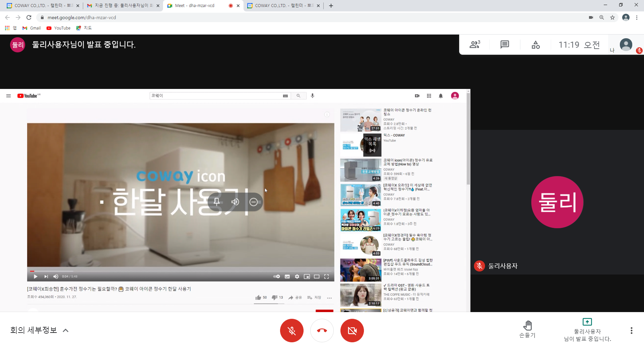Open Chrome profile avatar menu
The height and width of the screenshot is (349, 644).
tap(626, 17)
